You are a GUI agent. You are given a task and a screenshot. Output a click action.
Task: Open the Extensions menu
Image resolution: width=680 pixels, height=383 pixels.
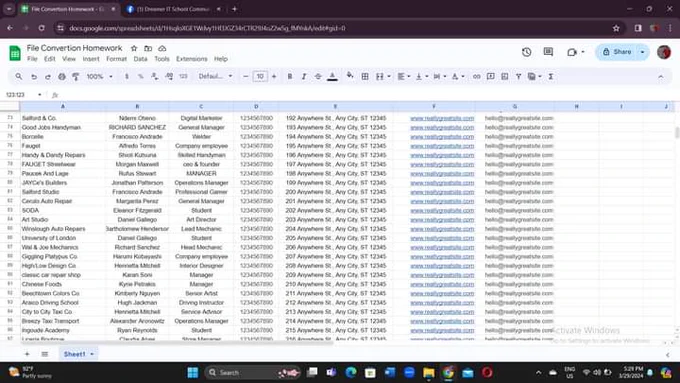tap(191, 59)
